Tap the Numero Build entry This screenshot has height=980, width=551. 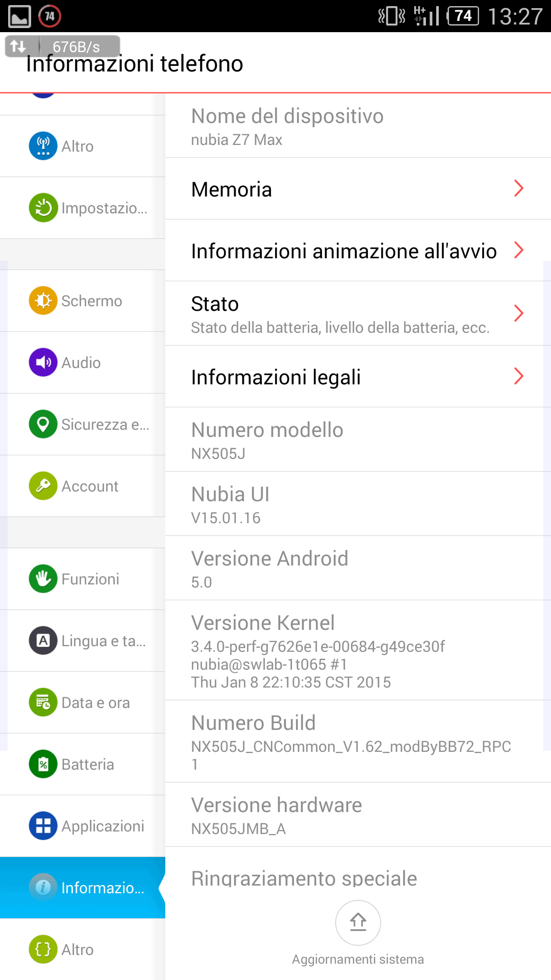pos(357,741)
